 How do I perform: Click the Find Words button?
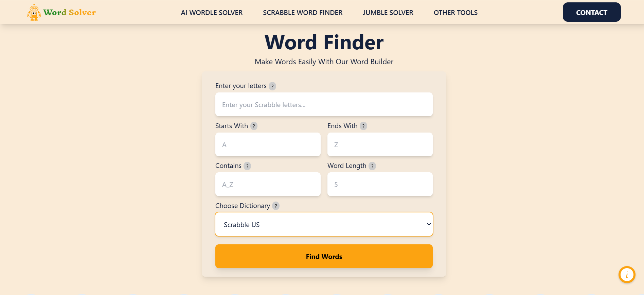click(324, 256)
